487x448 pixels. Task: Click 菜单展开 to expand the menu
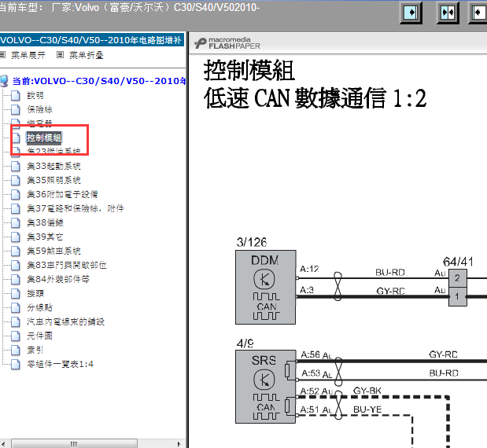coord(28,55)
